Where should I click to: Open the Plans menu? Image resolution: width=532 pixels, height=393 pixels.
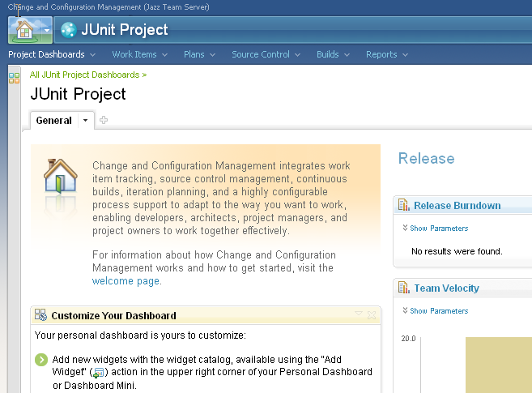click(194, 54)
